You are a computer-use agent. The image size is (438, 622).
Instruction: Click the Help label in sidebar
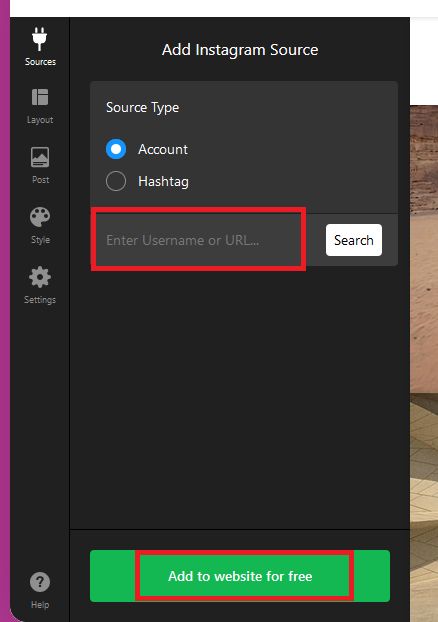point(40,605)
